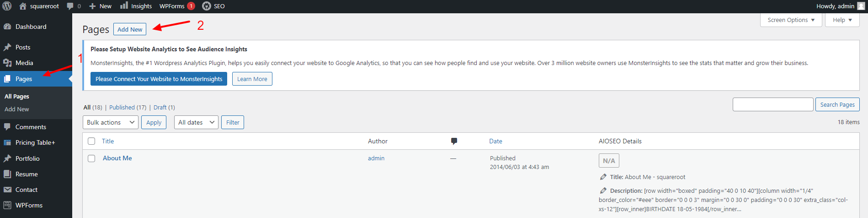Click the Dashboard gauge icon
868x218 pixels.
point(7,27)
